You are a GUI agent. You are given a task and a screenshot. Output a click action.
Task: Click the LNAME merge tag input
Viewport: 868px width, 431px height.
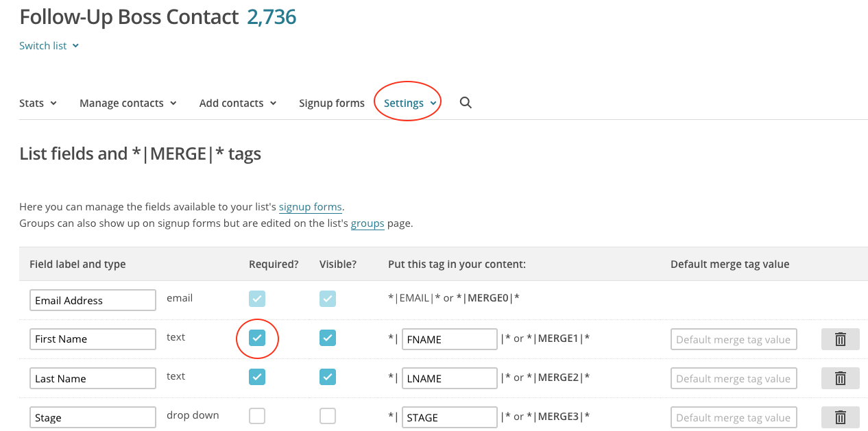coord(450,378)
